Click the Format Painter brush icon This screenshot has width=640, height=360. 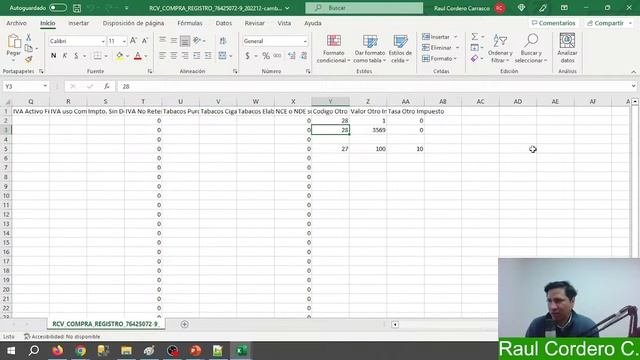point(29,59)
